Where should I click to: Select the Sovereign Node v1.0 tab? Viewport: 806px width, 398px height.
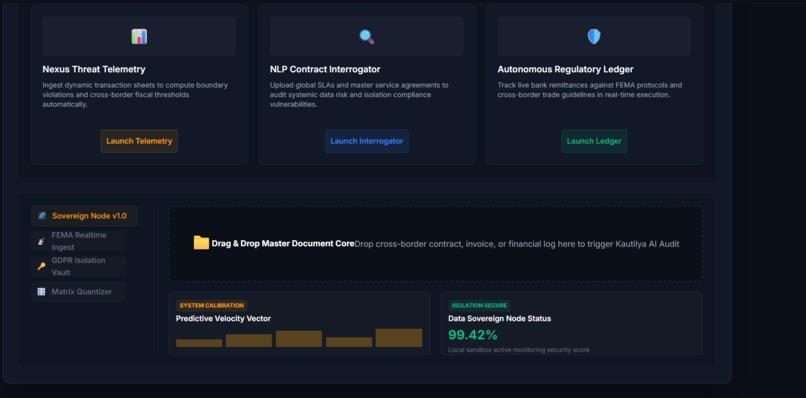click(x=84, y=216)
